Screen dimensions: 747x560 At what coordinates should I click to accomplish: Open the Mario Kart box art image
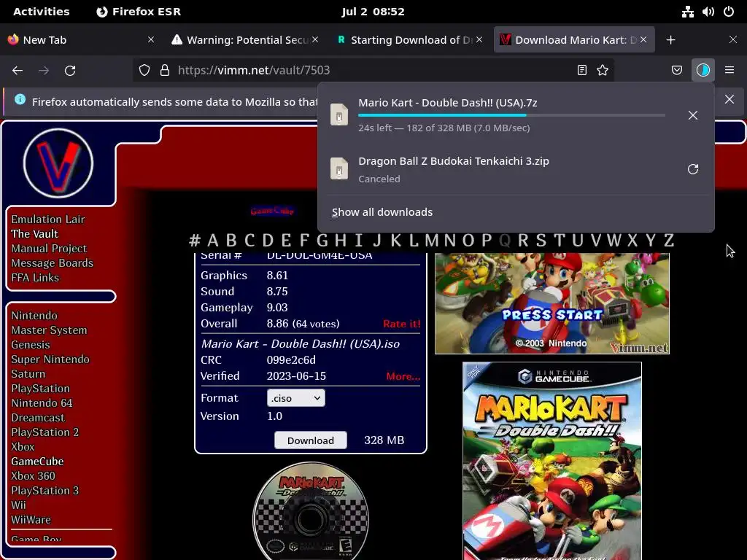552,461
